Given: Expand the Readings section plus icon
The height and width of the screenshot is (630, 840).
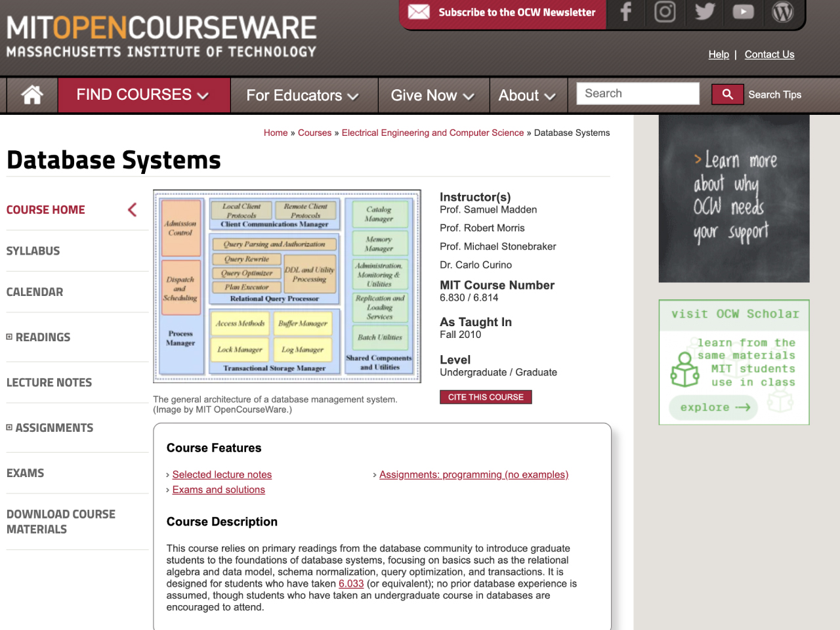Looking at the screenshot, I should pos(9,337).
